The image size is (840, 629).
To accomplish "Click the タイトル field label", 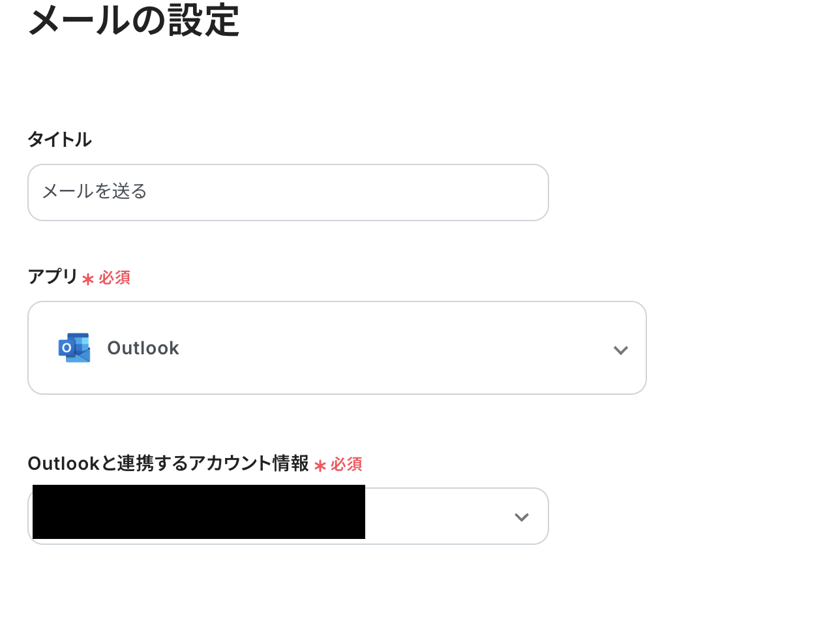I will 59,140.
